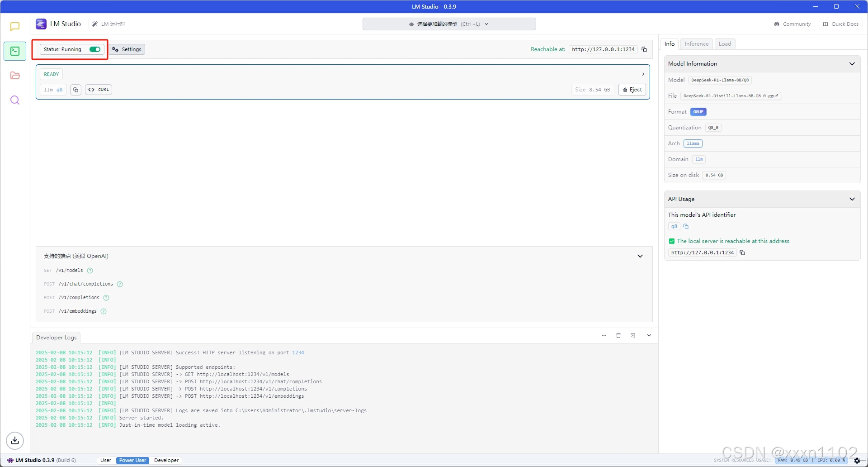Clear the Developer Logs with trash icon
The height and width of the screenshot is (467, 868).
(618, 335)
